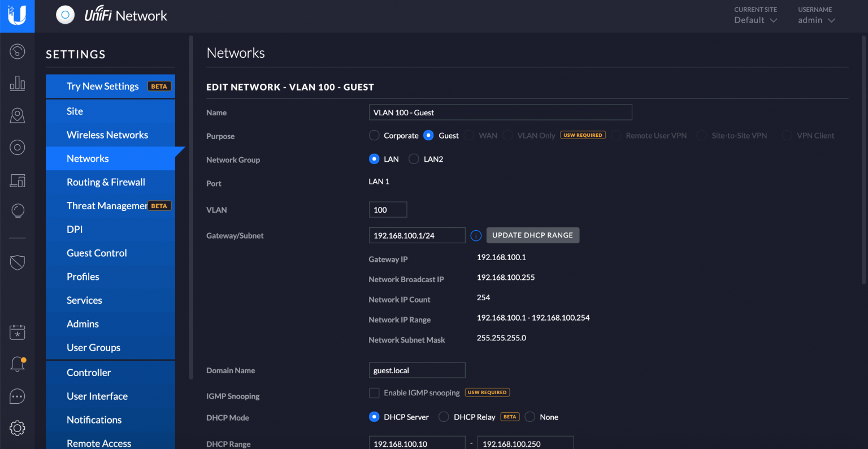The image size is (868, 449).
Task: Open Events via the calendar icon
Action: point(17,332)
